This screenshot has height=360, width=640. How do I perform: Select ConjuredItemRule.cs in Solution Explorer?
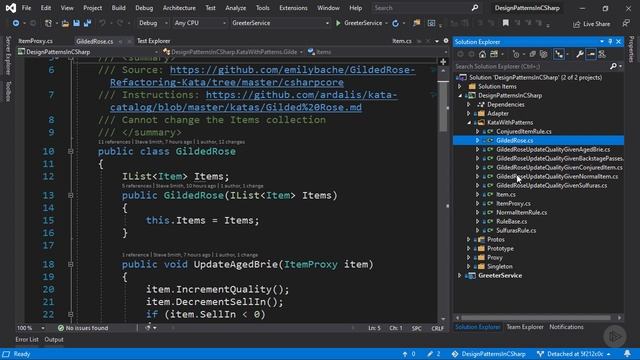tap(524, 131)
